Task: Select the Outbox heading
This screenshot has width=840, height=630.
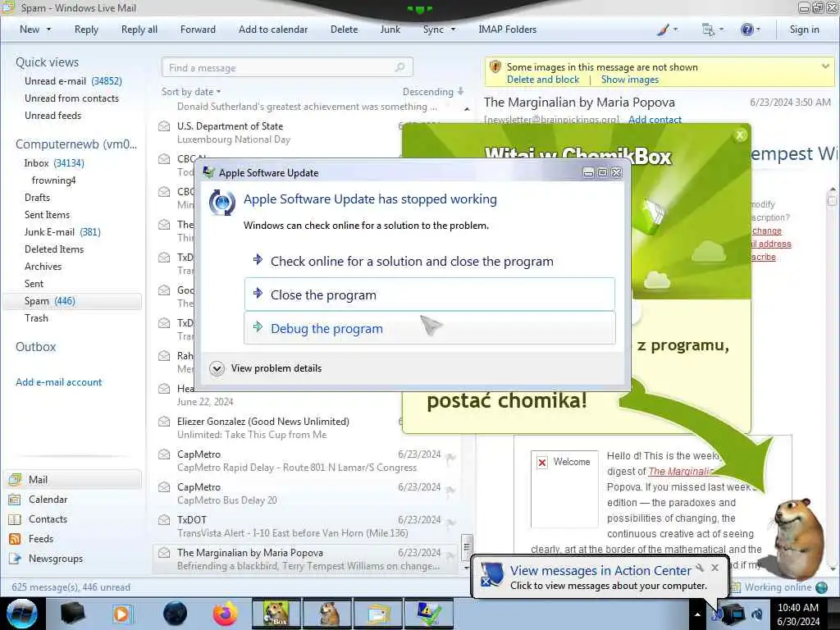Action: click(35, 347)
